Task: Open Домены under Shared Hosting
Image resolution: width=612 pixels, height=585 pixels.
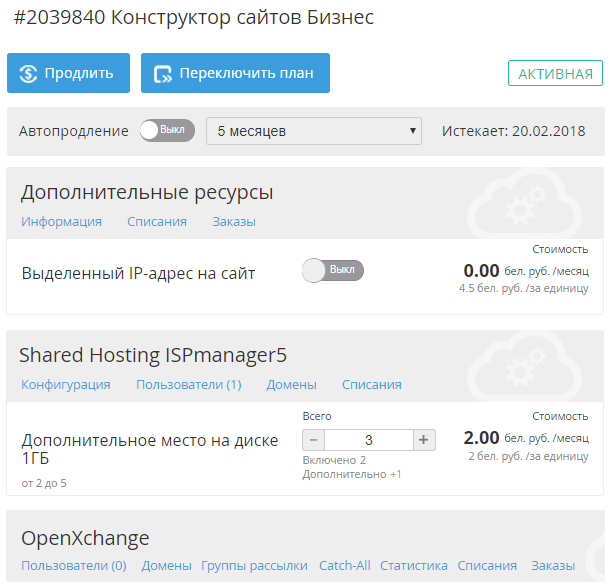Action: (292, 385)
